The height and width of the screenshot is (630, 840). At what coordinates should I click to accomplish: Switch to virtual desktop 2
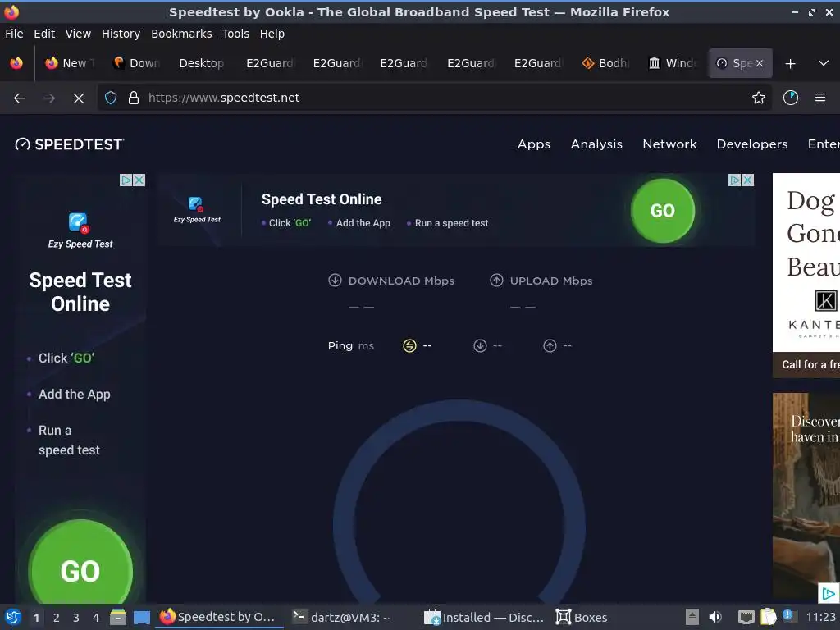57,618
